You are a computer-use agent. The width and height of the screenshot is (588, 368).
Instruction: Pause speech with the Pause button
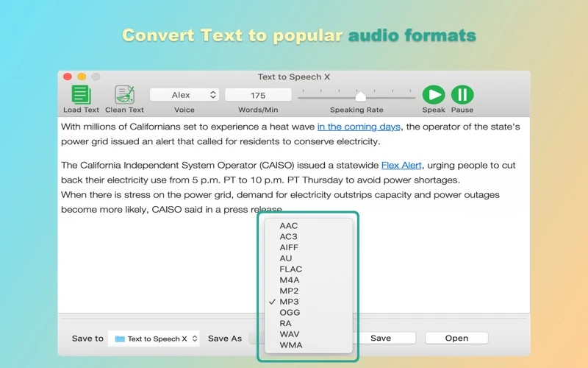click(x=462, y=95)
